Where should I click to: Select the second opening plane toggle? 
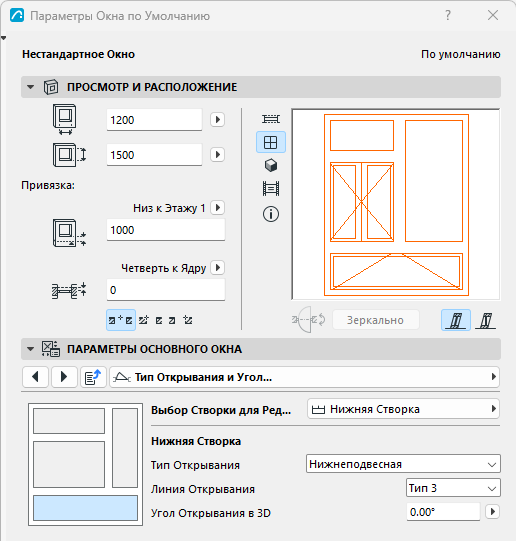point(486,320)
